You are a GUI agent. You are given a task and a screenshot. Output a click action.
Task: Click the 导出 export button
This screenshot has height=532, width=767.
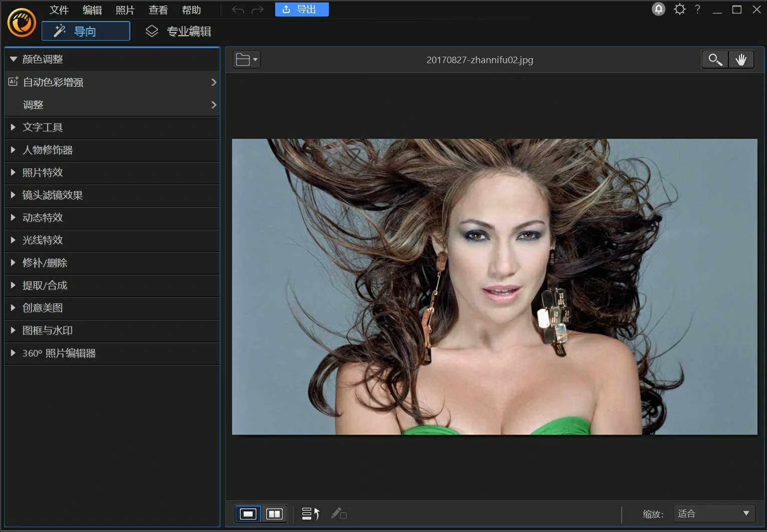[301, 10]
